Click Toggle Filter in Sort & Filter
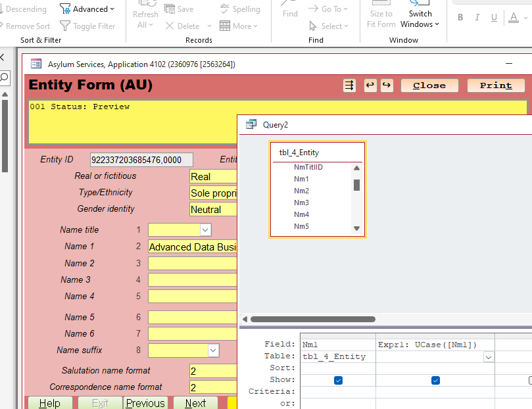The height and width of the screenshot is (409, 532). [87, 26]
